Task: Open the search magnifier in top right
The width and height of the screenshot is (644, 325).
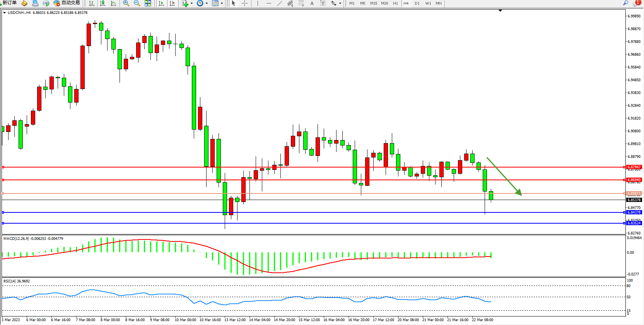Action: (625, 3)
